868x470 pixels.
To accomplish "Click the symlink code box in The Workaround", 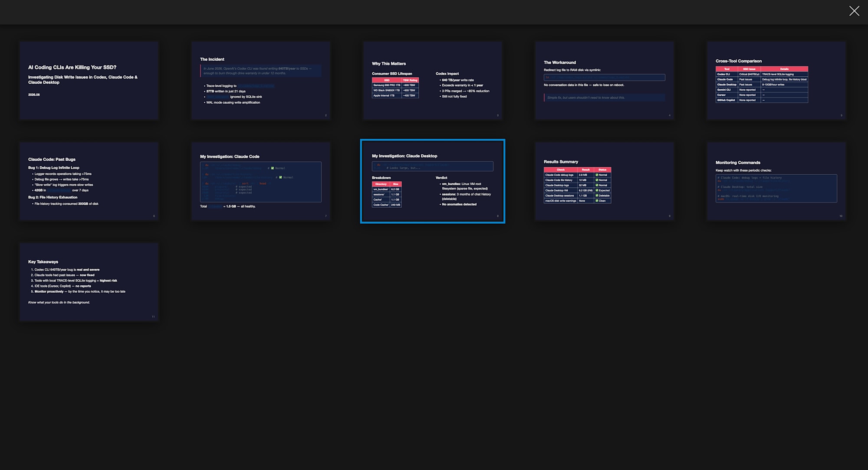I will click(x=605, y=77).
